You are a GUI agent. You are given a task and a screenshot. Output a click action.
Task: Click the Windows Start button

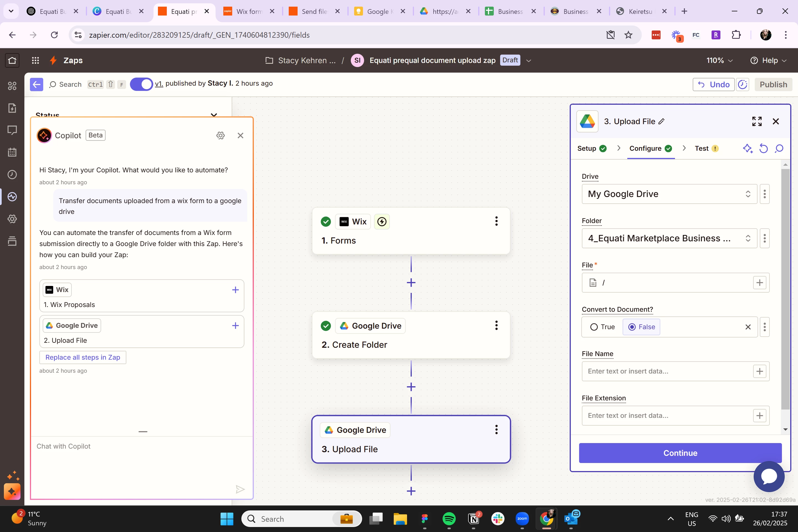pos(227,518)
